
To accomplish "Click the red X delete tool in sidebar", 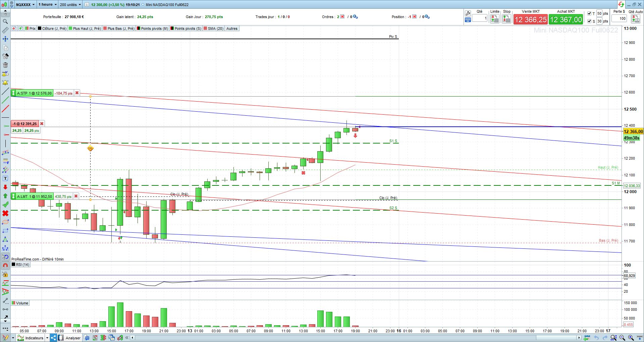I will pyautogui.click(x=5, y=213).
